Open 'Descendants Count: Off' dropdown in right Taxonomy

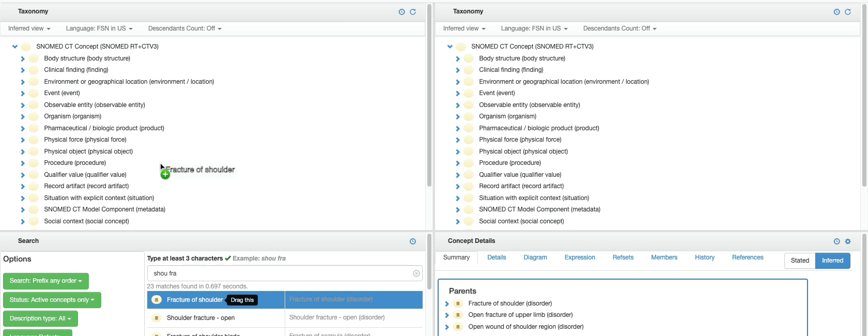[x=620, y=28]
